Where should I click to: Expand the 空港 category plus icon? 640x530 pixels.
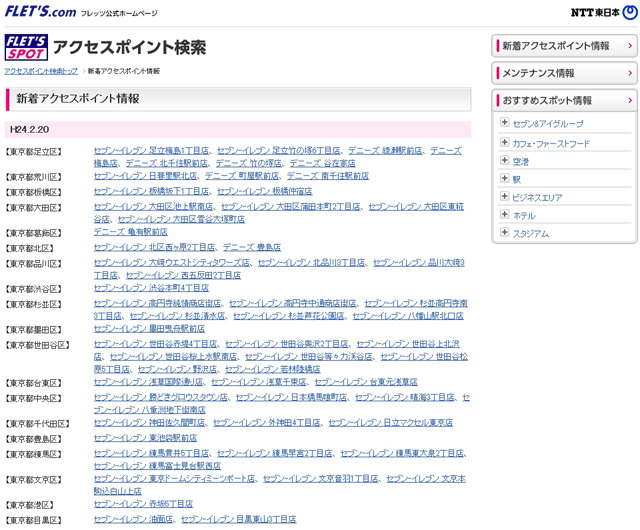point(504,160)
